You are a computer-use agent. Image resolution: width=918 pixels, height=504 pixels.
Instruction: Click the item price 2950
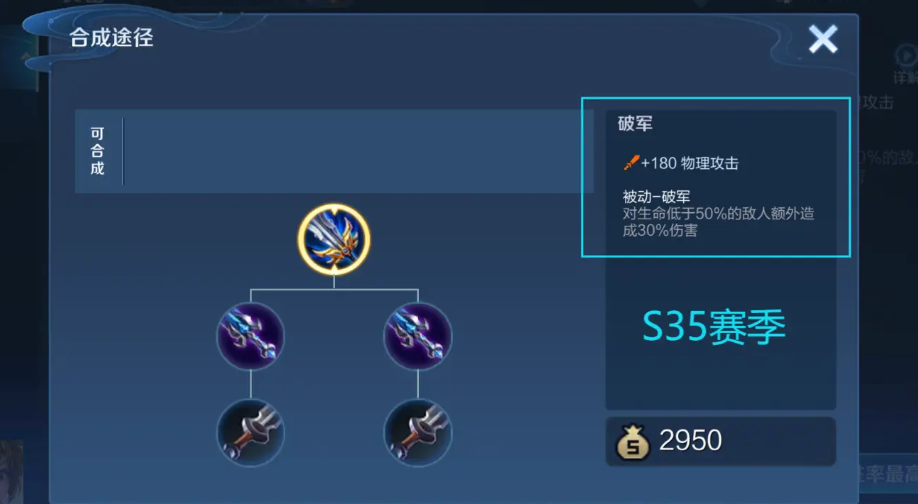tap(690, 441)
